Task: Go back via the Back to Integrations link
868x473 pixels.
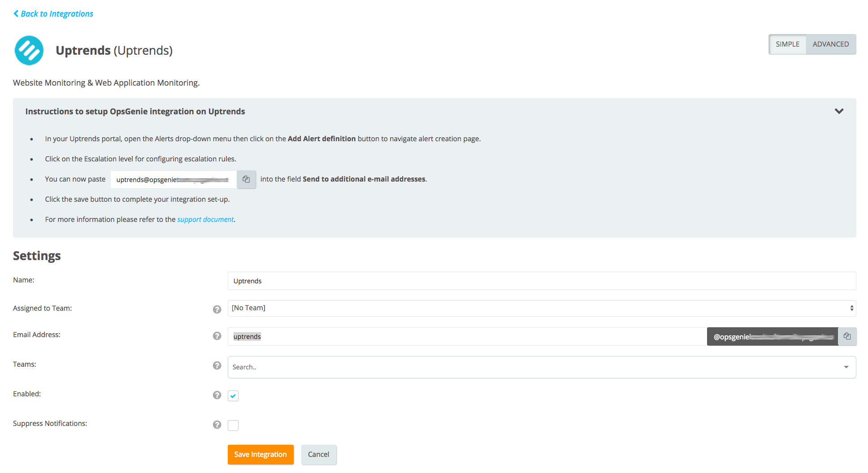Action: click(x=53, y=14)
